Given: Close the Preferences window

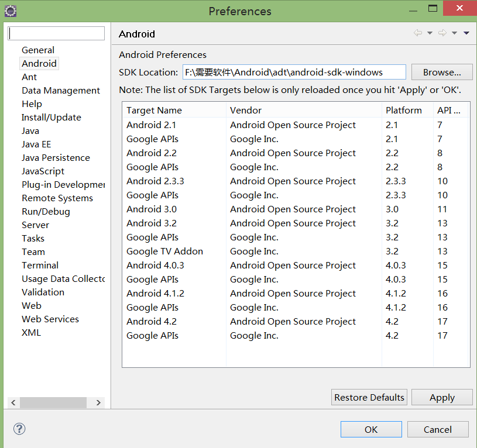Looking at the screenshot, I should 459,8.
